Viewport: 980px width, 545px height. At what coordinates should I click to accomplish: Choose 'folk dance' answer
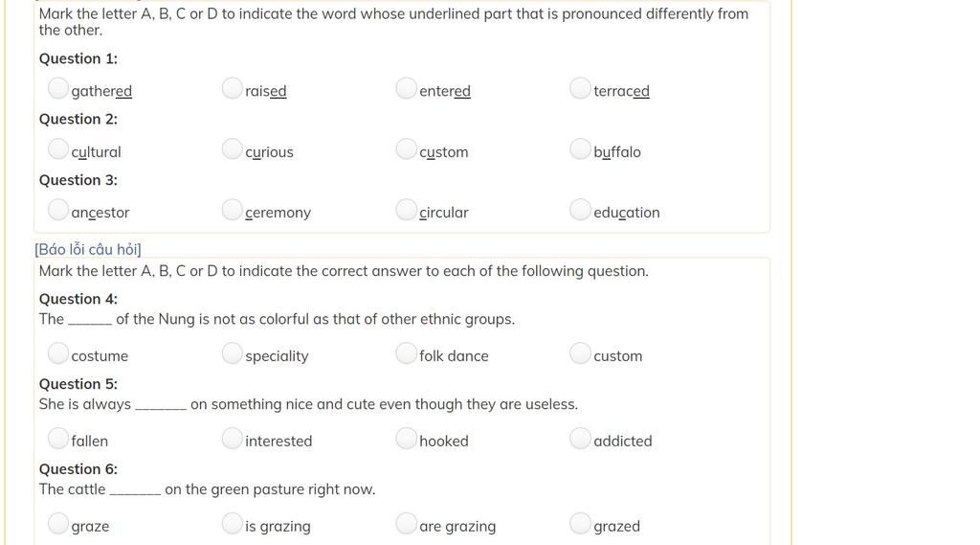click(x=406, y=352)
